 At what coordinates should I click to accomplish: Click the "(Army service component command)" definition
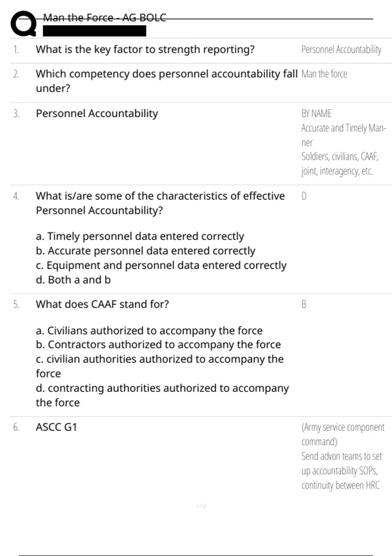342,434
